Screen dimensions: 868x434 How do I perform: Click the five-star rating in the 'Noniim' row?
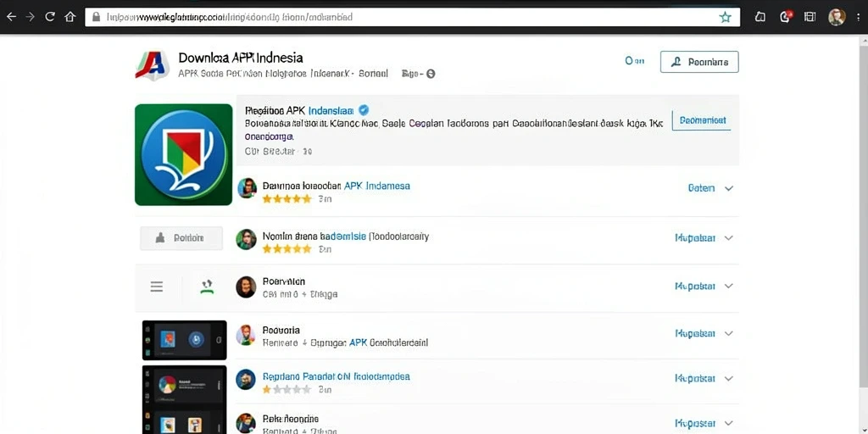click(287, 249)
